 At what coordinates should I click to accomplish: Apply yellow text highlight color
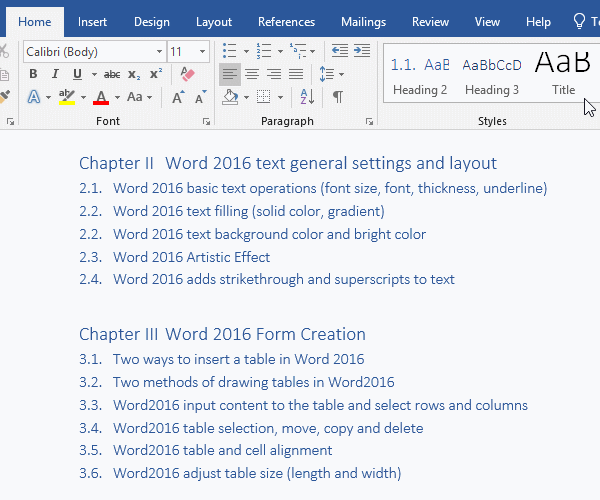point(67,97)
